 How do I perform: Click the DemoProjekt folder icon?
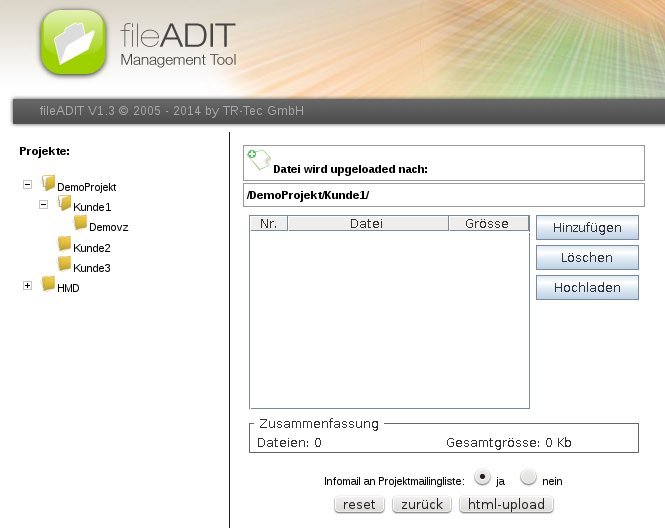click(x=49, y=184)
